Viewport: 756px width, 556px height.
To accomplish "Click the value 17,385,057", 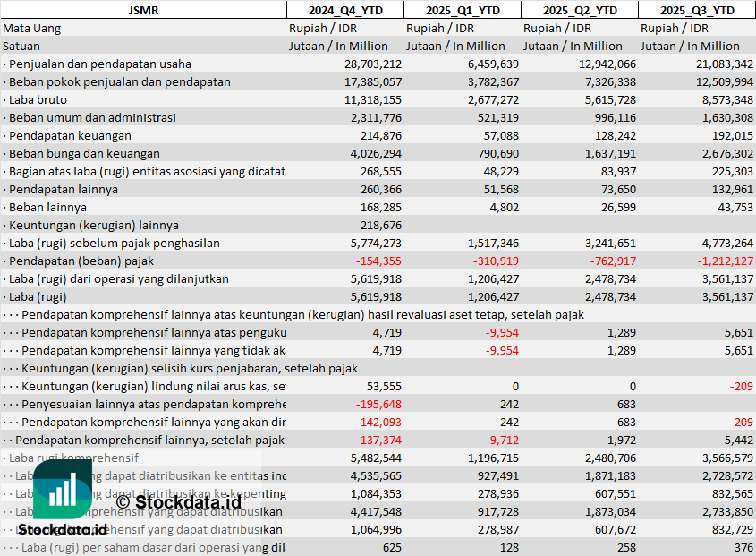I will pyautogui.click(x=373, y=82).
